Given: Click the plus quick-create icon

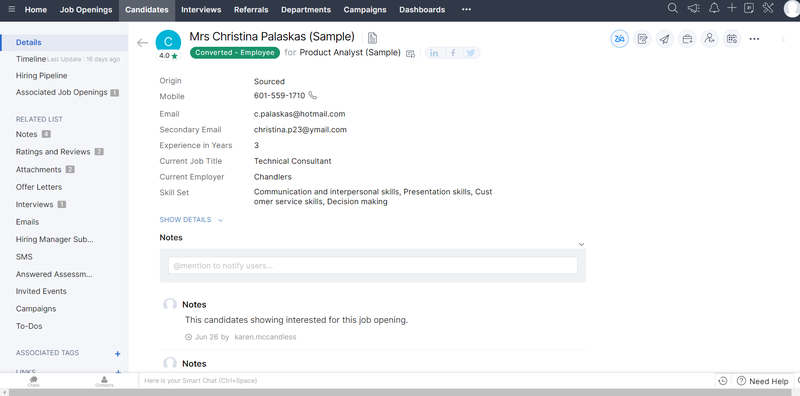Looking at the screenshot, I should pyautogui.click(x=732, y=8).
